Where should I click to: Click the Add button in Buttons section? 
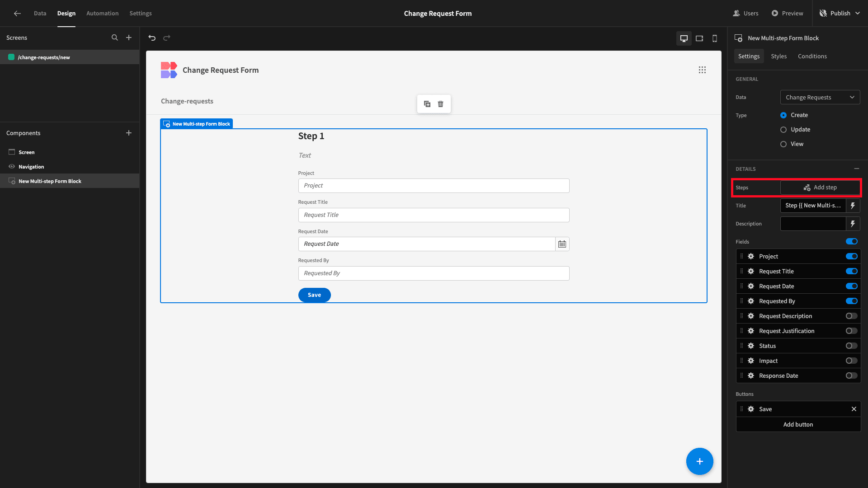tap(798, 424)
